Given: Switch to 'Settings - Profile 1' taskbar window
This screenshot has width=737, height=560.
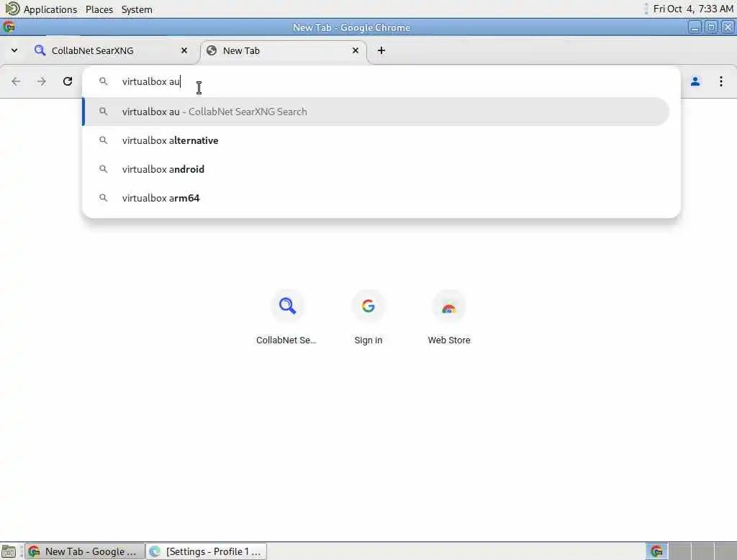Looking at the screenshot, I should click(x=207, y=551).
